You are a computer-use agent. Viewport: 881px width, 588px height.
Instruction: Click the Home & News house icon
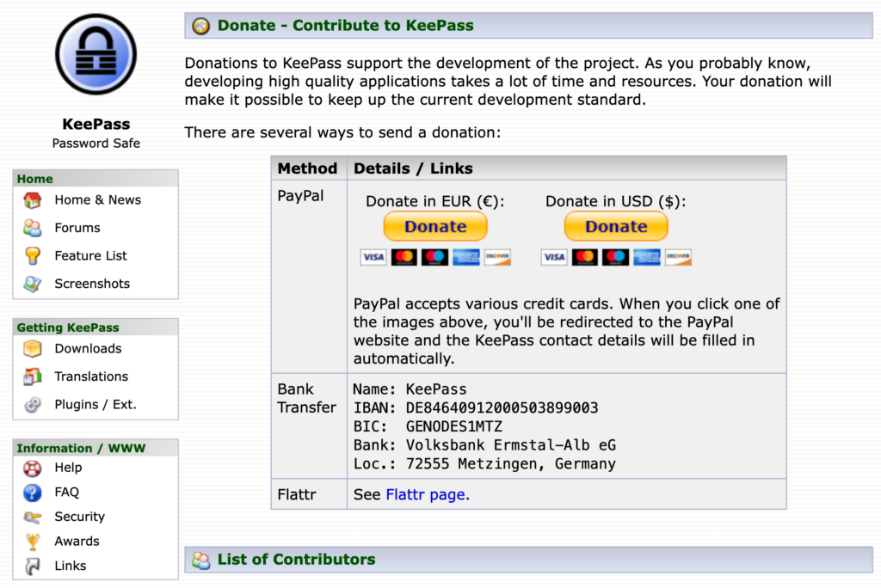tap(33, 200)
